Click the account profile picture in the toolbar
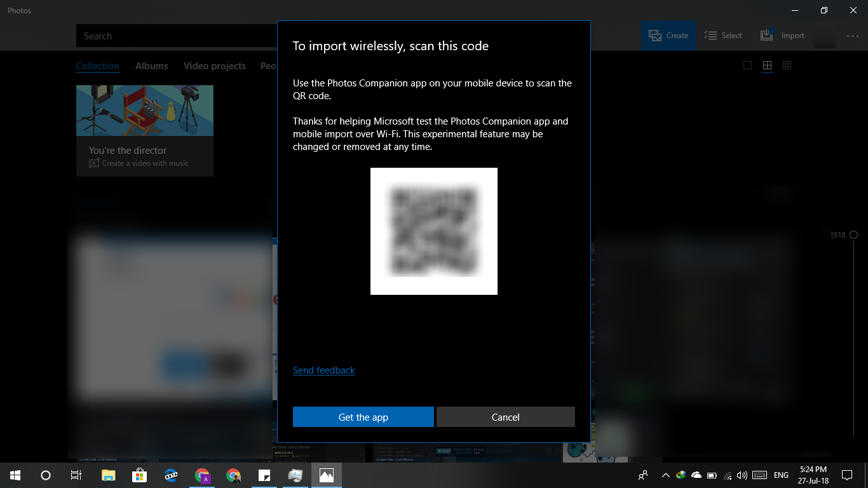 (x=825, y=36)
